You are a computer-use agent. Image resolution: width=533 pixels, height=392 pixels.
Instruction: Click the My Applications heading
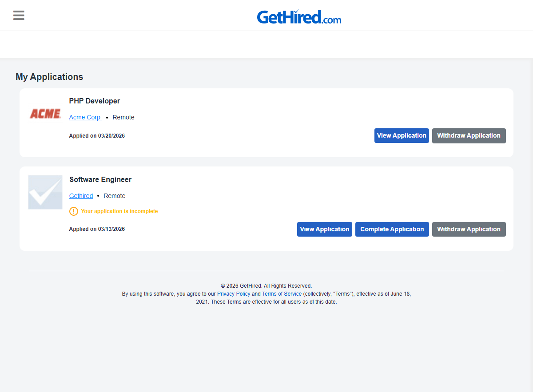click(x=49, y=77)
